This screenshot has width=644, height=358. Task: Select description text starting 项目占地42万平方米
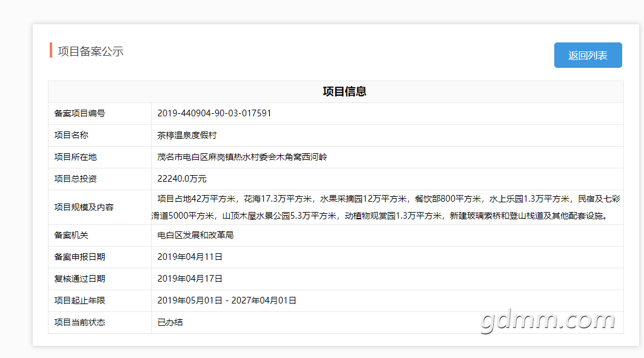[386, 207]
